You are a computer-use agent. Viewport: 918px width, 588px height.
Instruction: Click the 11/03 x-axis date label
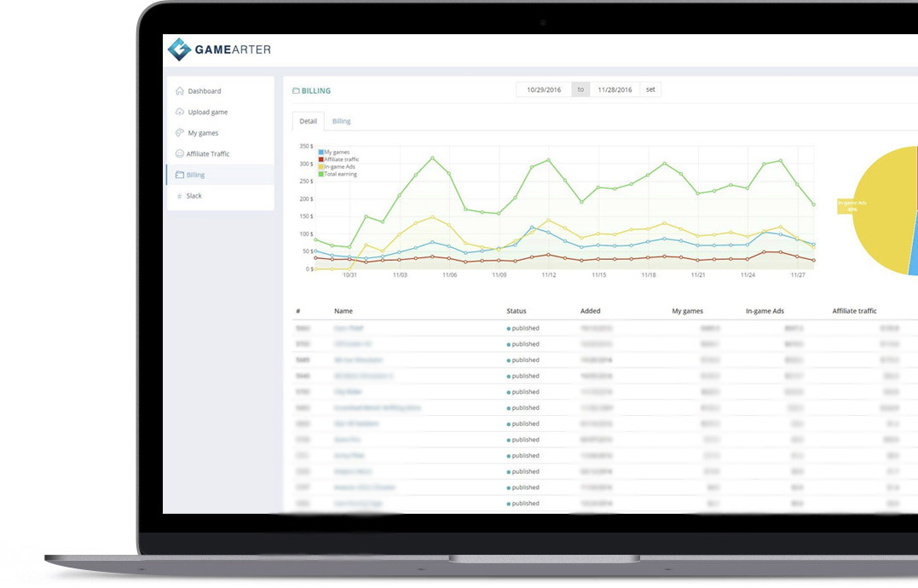point(400,275)
